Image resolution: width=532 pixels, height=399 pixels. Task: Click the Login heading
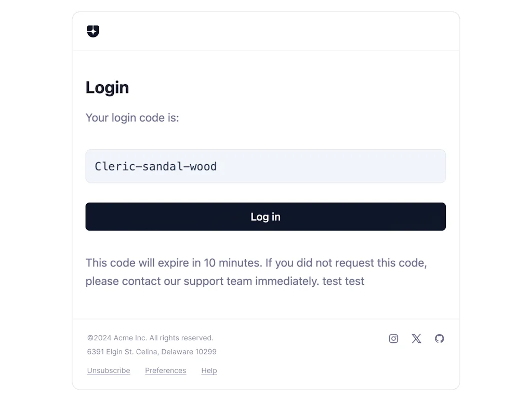(107, 87)
